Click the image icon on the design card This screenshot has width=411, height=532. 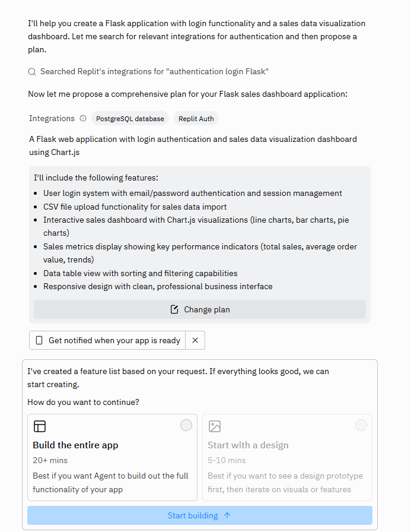click(x=214, y=426)
